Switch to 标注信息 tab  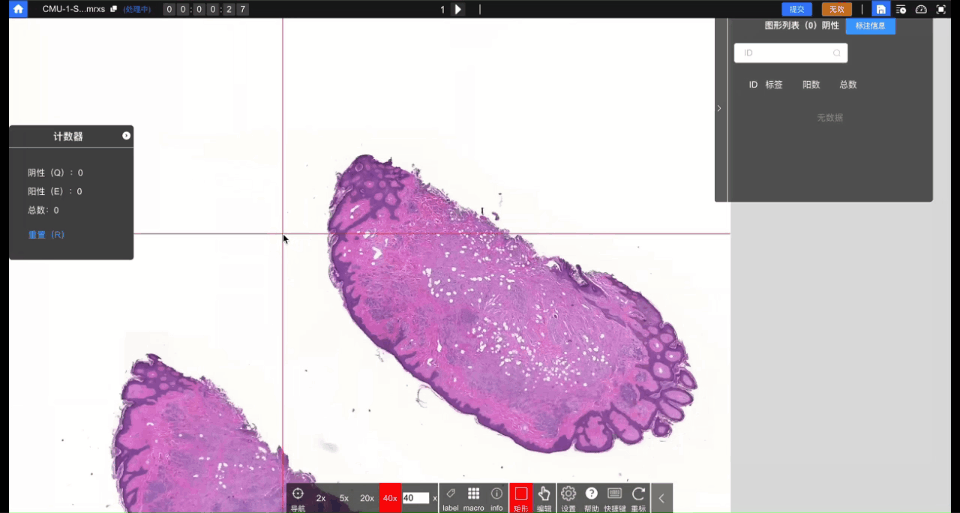(x=870, y=26)
